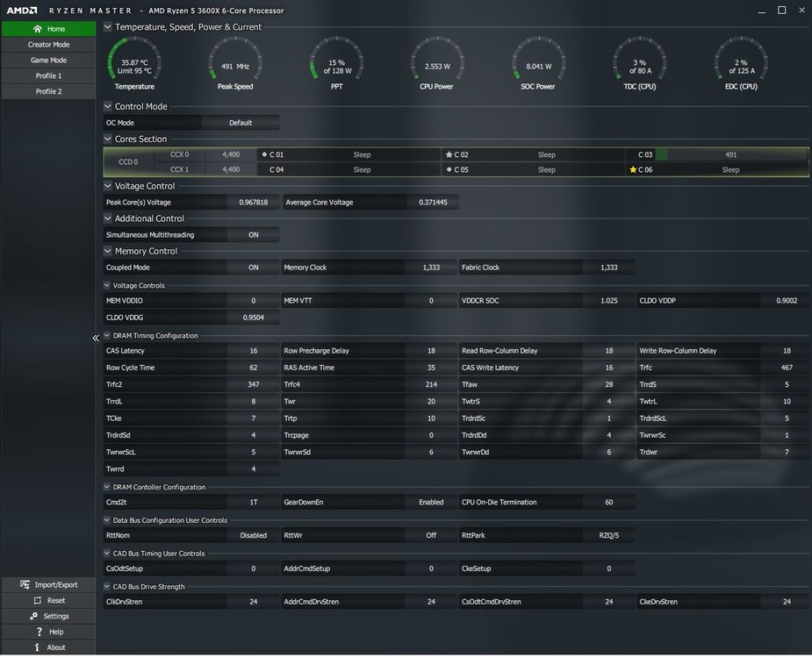
Task: Click the gold star on core C 06
Action: tap(633, 170)
